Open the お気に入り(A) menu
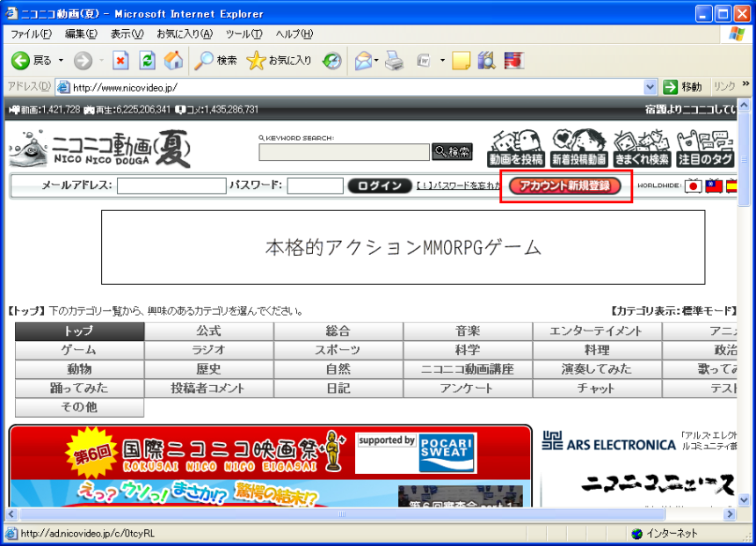756x546 pixels. pyautogui.click(x=185, y=33)
